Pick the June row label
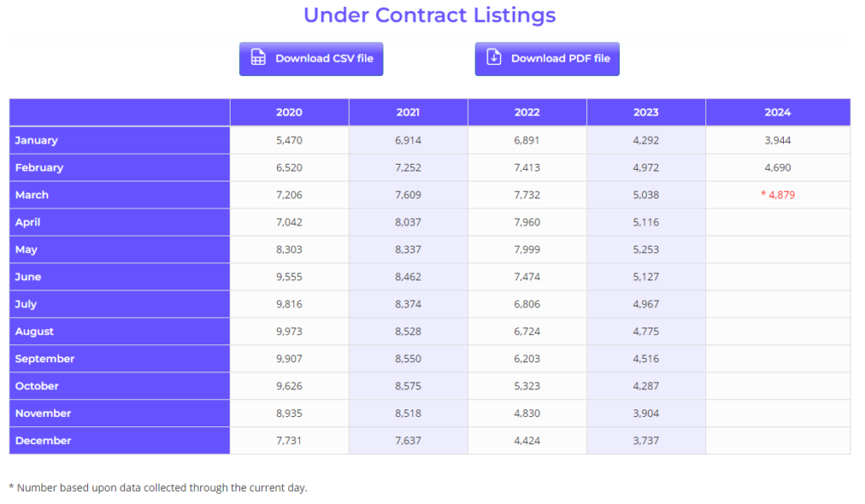The height and width of the screenshot is (504, 865). [x=28, y=277]
